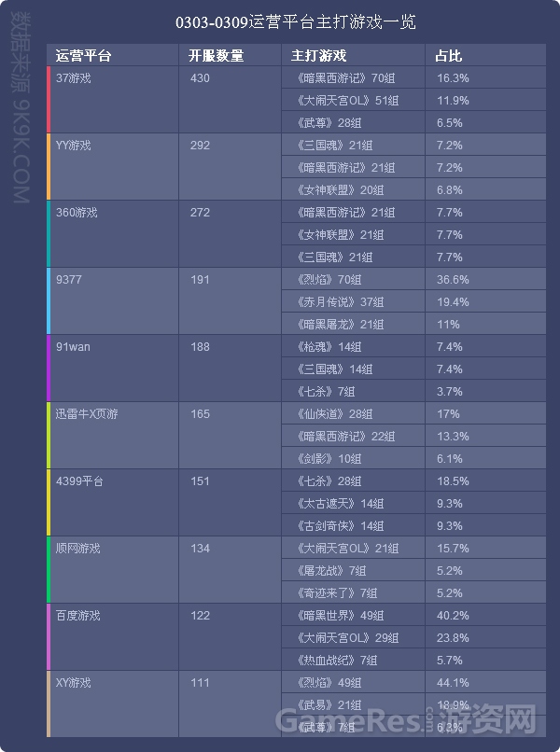Select the 430 server count cell
560x752 pixels.
(230, 100)
